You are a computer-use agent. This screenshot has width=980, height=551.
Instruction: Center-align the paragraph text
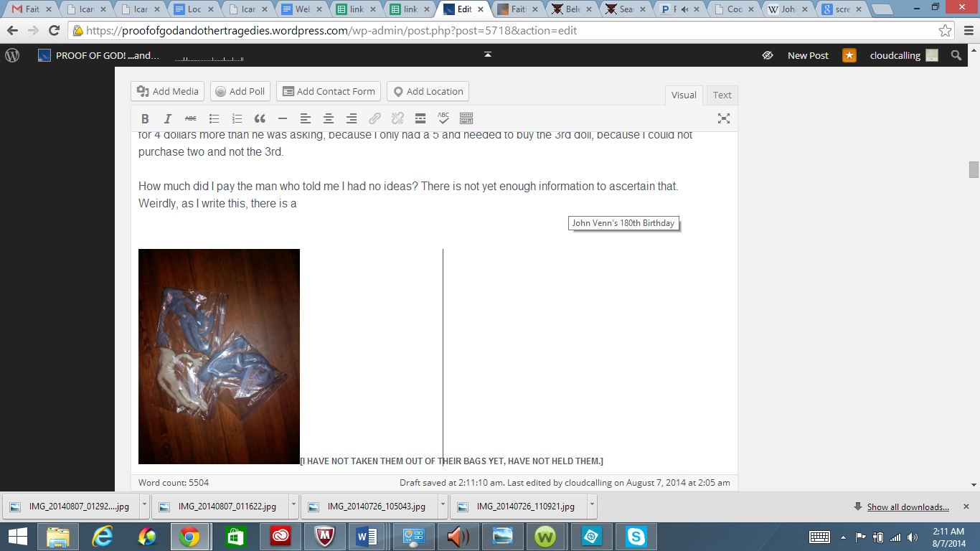point(329,119)
